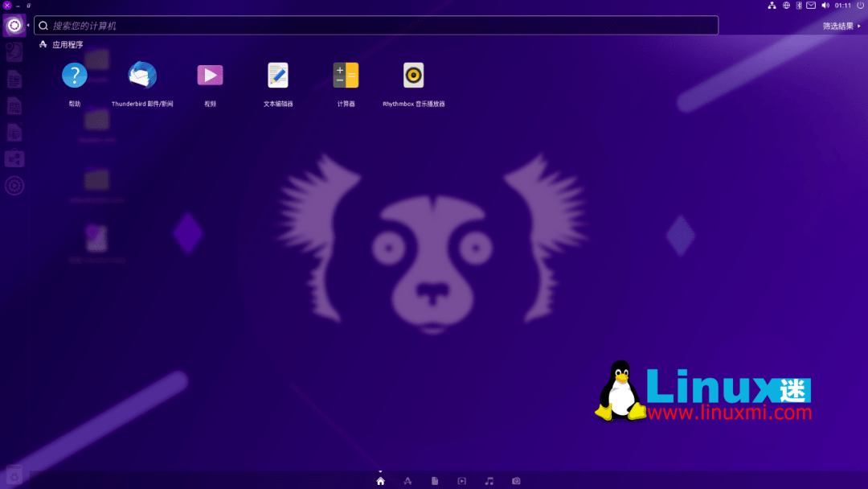Open the Photos lens

point(515,480)
